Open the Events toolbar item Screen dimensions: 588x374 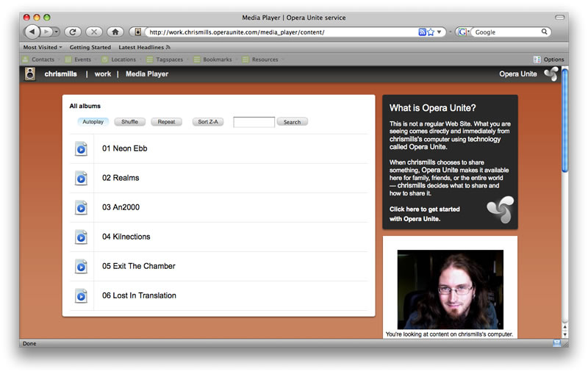[78, 60]
